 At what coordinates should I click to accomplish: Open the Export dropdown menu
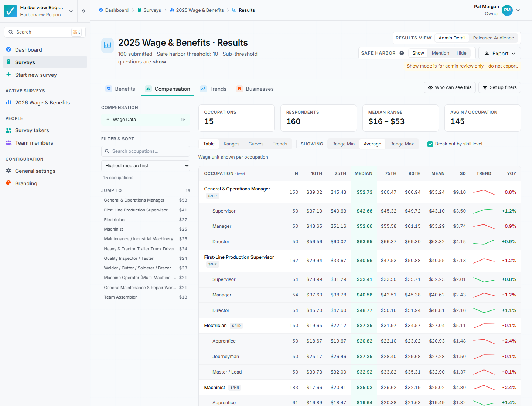coord(499,53)
